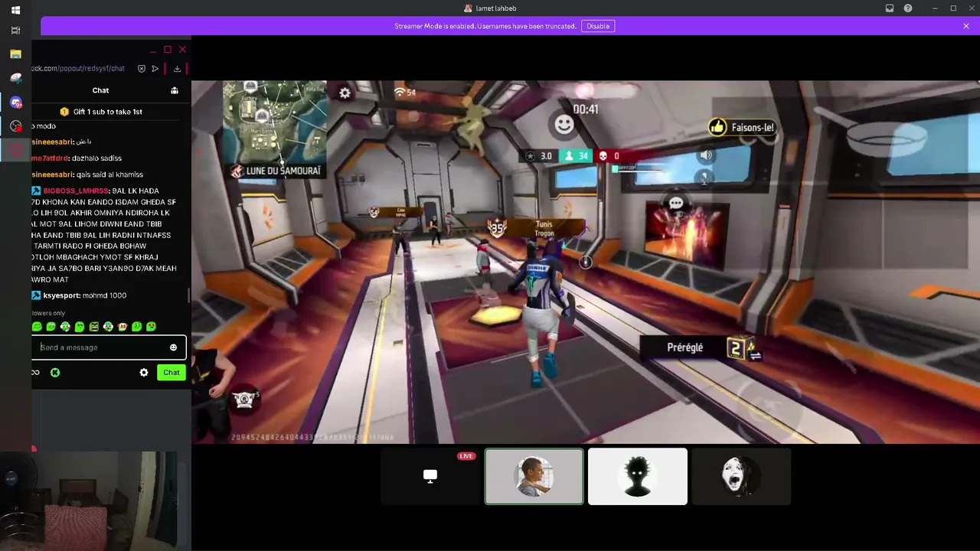Click the BIGBOSS_LMHRSS username in chat

[x=75, y=191]
